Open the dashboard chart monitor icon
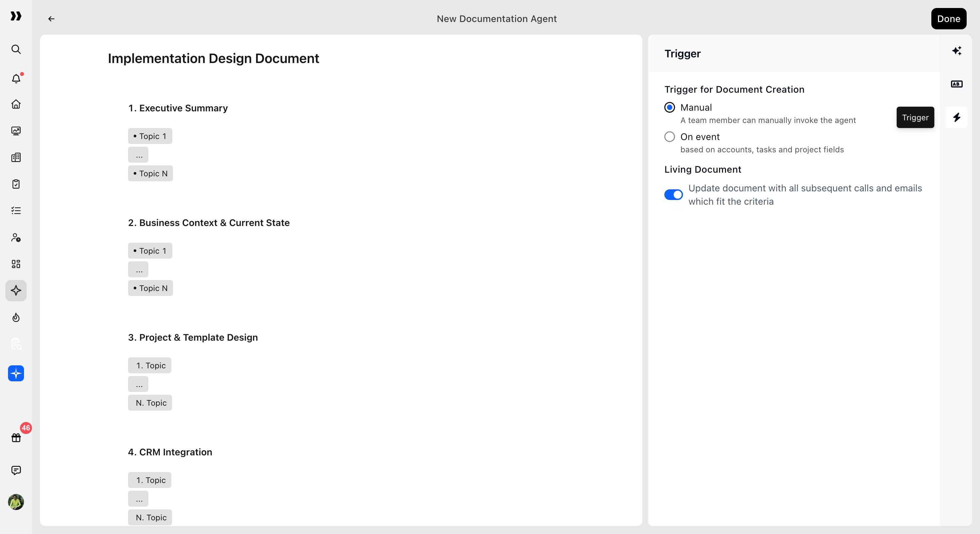Screen dimensions: 980x534 point(16,131)
